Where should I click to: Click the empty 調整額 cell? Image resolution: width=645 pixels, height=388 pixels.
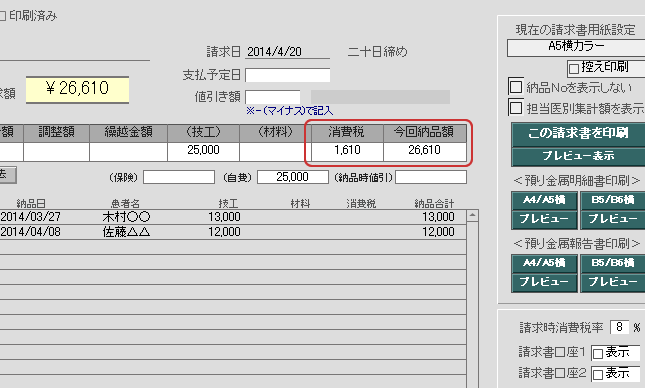pos(56,151)
